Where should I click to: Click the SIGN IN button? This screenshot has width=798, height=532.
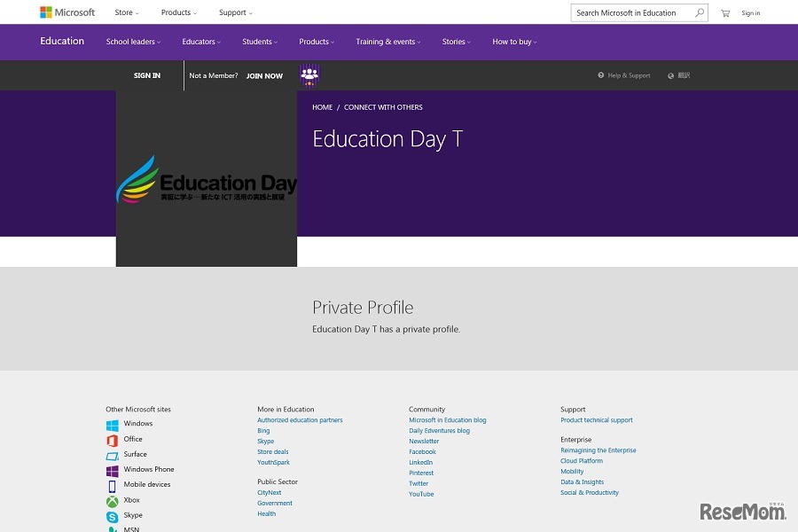pyautogui.click(x=147, y=75)
